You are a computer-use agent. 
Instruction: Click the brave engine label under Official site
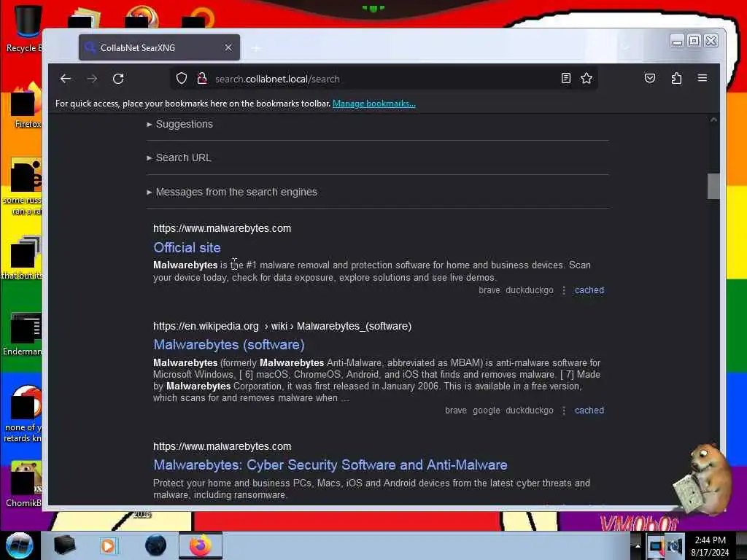(x=489, y=290)
